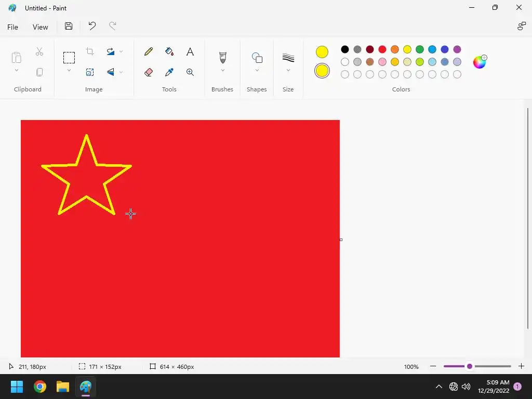The height and width of the screenshot is (399, 532).
Task: Select Color 1 yellow foreground swatch
Action: tap(322, 52)
